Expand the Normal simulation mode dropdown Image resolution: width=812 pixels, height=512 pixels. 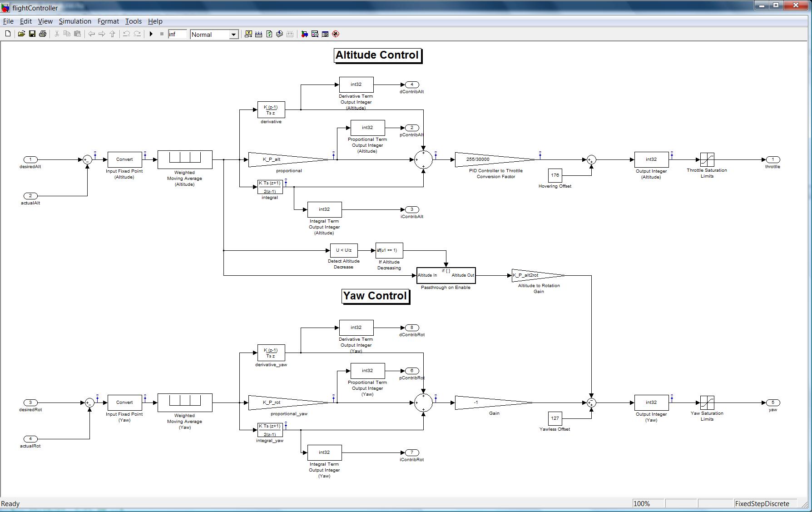pos(233,35)
